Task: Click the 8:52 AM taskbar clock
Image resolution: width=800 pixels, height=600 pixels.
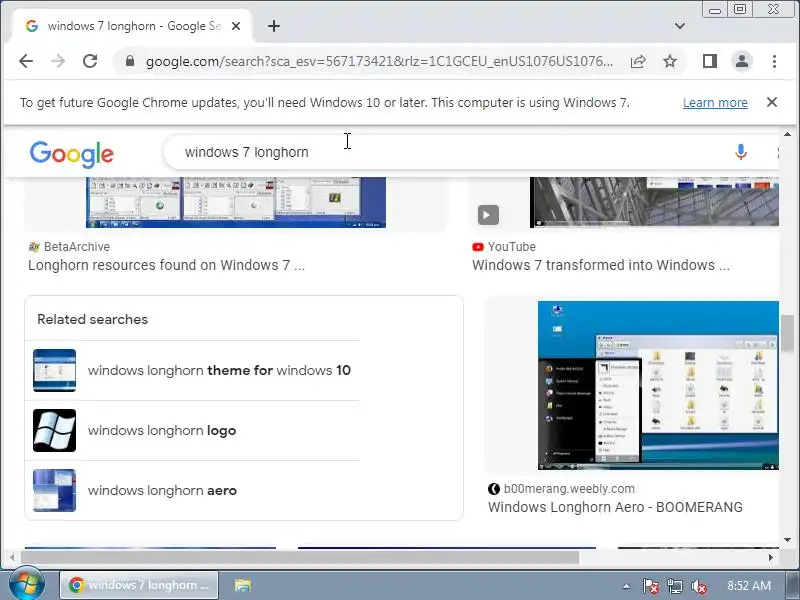Action: click(x=748, y=586)
